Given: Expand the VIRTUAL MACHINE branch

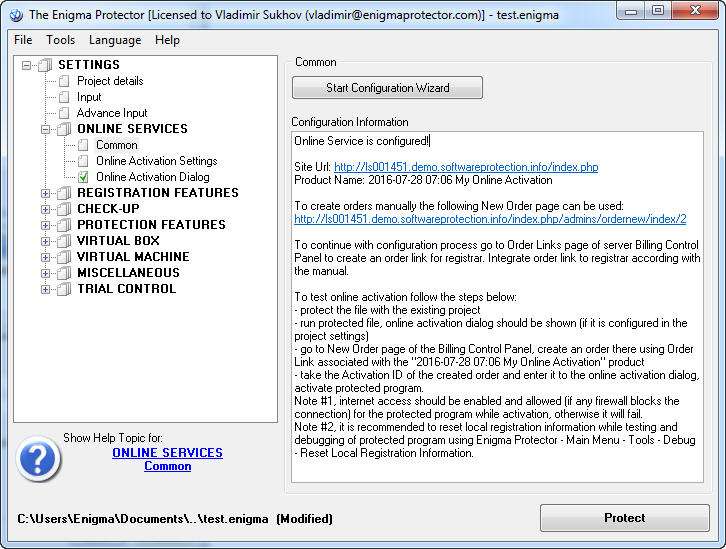Looking at the screenshot, I should [x=45, y=257].
